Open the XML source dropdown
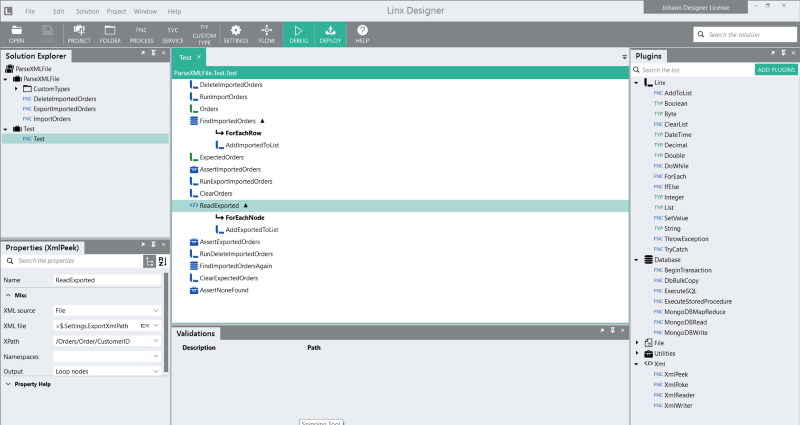 click(x=156, y=311)
